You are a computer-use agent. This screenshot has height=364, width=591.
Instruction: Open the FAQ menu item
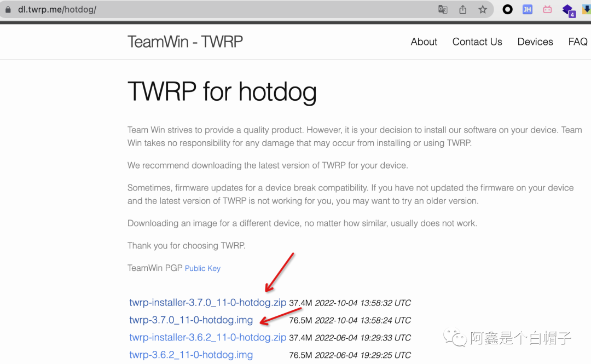(578, 42)
